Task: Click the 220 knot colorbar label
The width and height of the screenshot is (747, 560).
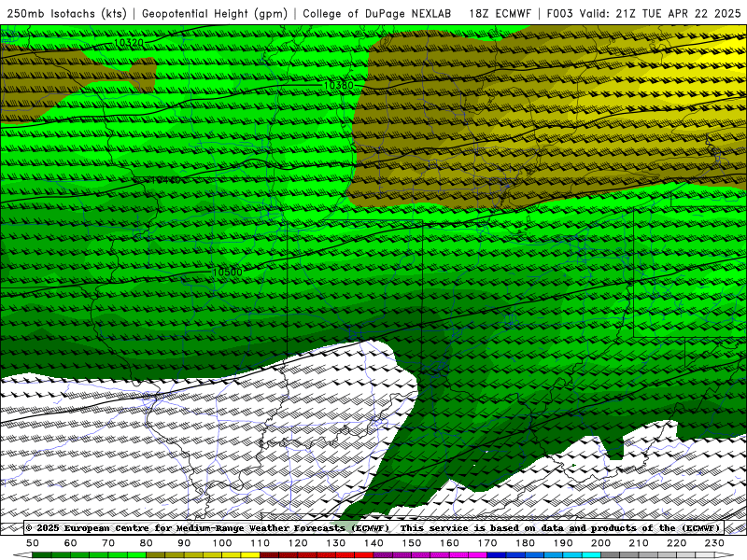Action: (676, 543)
